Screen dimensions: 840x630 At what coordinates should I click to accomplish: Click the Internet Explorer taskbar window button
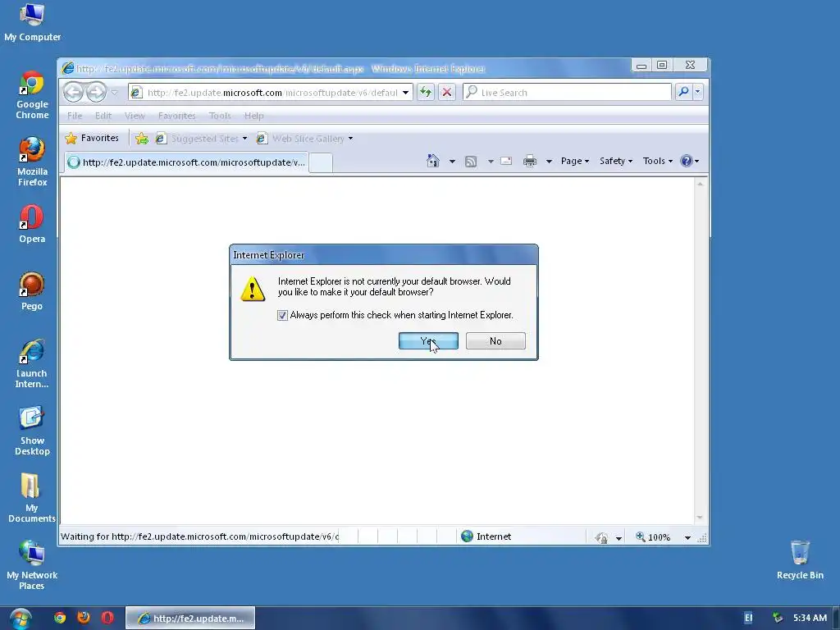(x=190, y=619)
